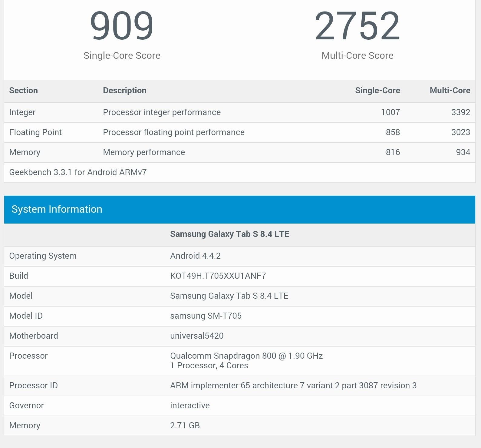The height and width of the screenshot is (448, 481).
Task: Click the Multi-Core column header
Action: pyautogui.click(x=450, y=91)
